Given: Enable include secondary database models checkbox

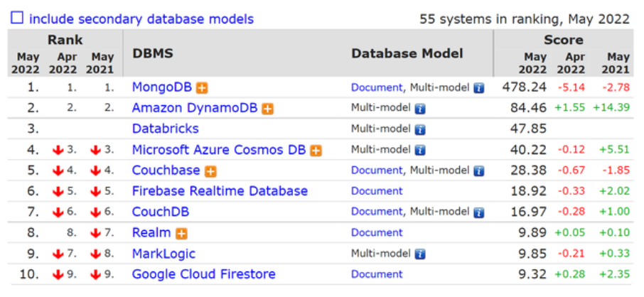Looking at the screenshot, I should (x=16, y=18).
